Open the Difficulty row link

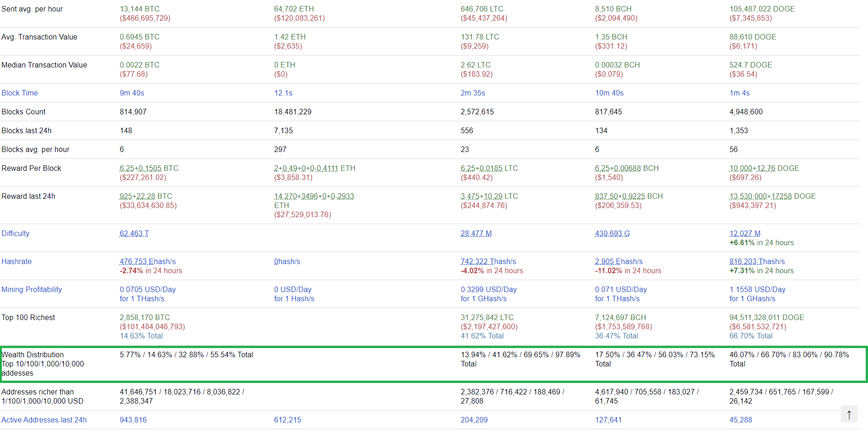(16, 234)
